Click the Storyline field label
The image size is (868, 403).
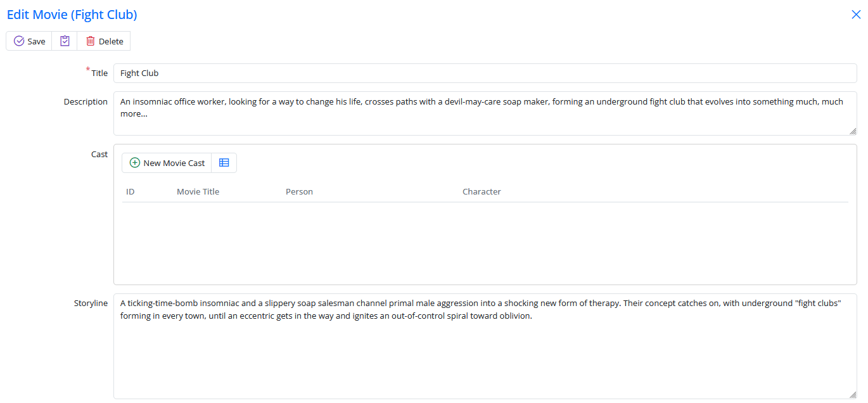[91, 303]
